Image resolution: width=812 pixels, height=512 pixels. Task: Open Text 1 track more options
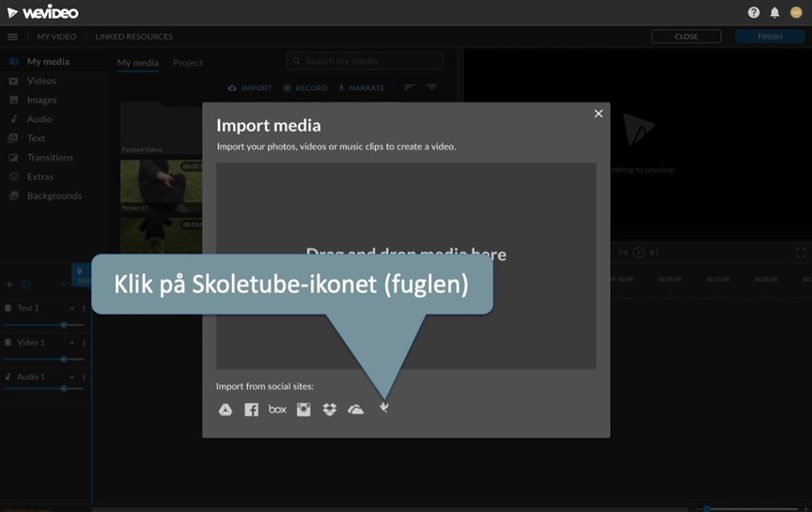(x=84, y=308)
